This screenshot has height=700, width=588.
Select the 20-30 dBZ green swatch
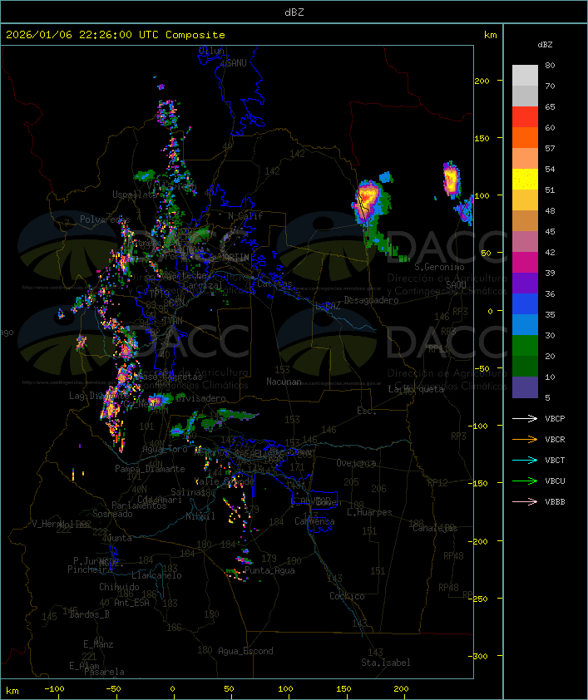[525, 346]
